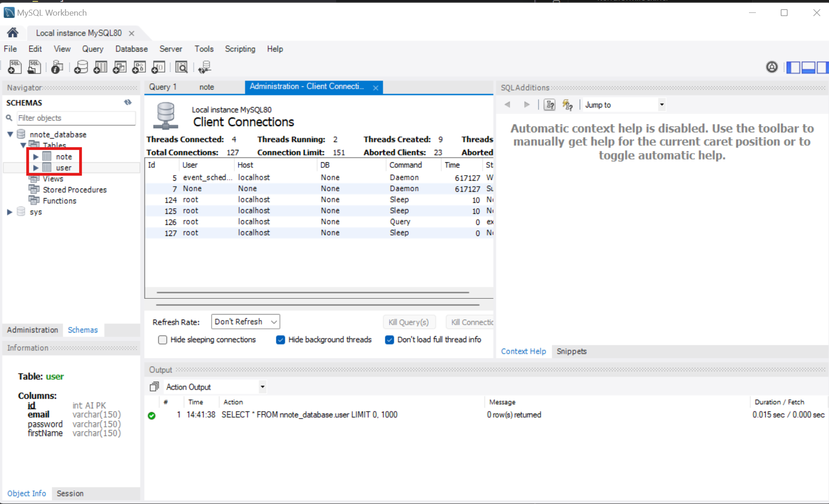Uncheck Don't load full thread info
Image resolution: width=829 pixels, height=504 pixels.
click(x=389, y=340)
